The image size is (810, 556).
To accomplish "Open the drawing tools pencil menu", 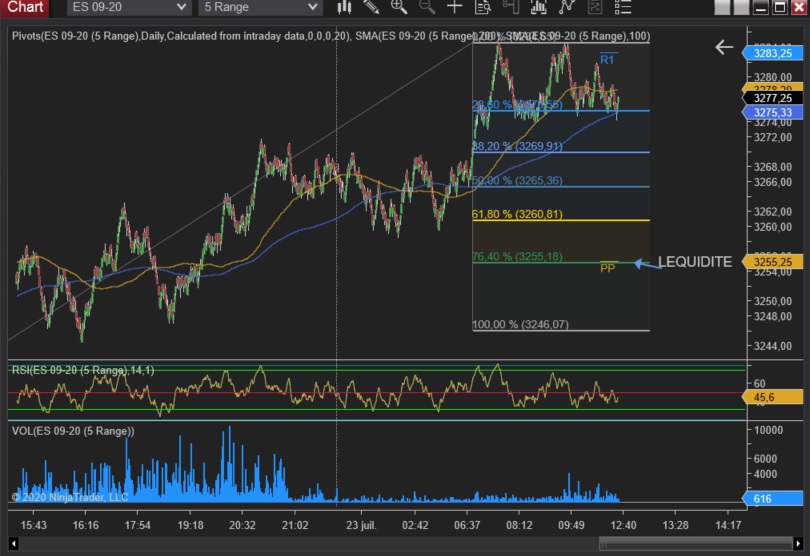I will pyautogui.click(x=372, y=7).
